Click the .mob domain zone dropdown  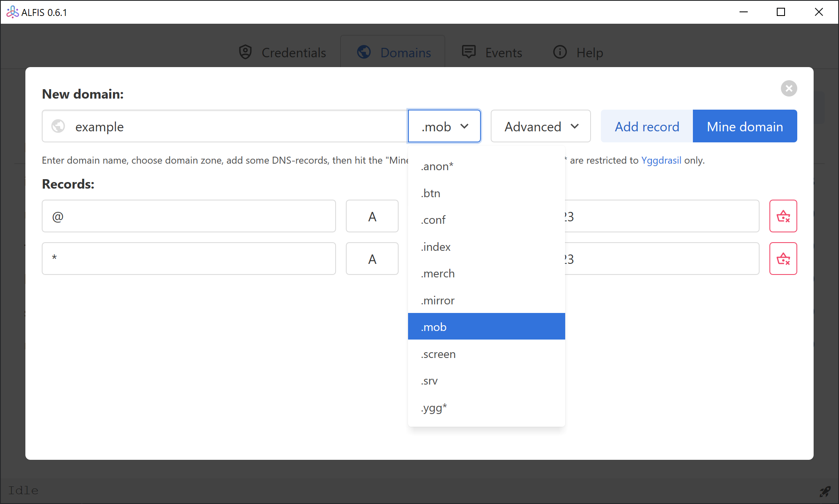(x=444, y=126)
